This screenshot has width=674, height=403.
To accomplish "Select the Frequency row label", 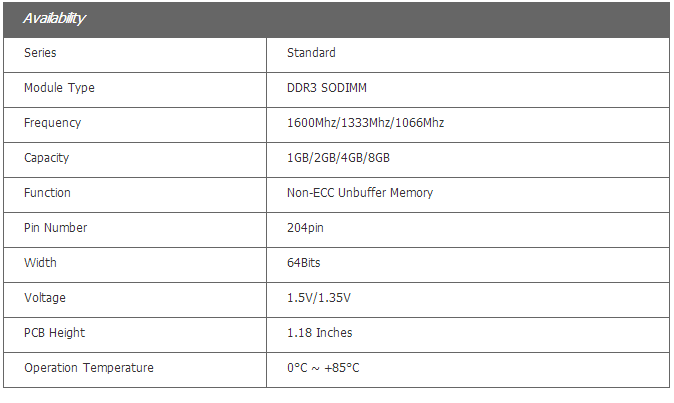I will (52, 123).
